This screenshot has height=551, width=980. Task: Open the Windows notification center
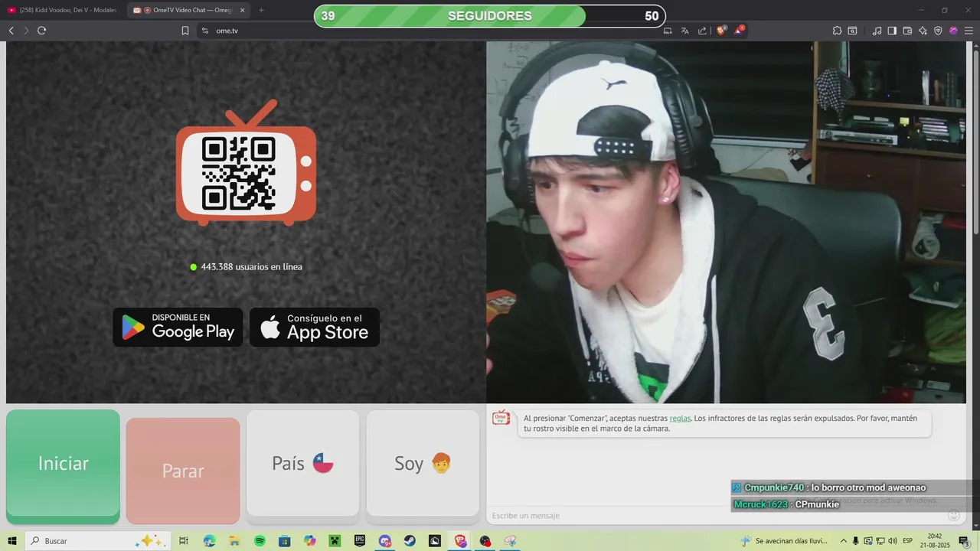[x=964, y=541]
